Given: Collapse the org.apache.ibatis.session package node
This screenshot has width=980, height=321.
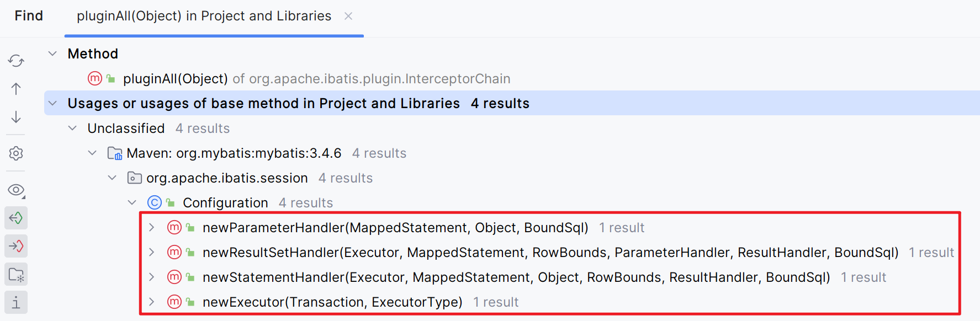Looking at the screenshot, I should (x=112, y=178).
